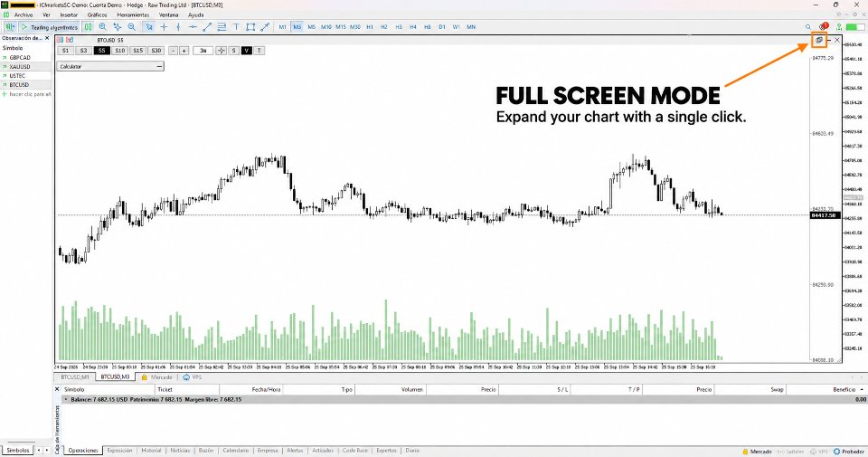This screenshot has height=457, width=868.
Task: Zoom out the chart with magnifier minus
Action: coord(132,26)
